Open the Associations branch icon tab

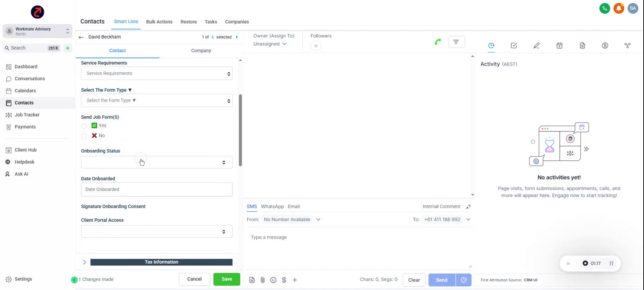pyautogui.click(x=628, y=46)
